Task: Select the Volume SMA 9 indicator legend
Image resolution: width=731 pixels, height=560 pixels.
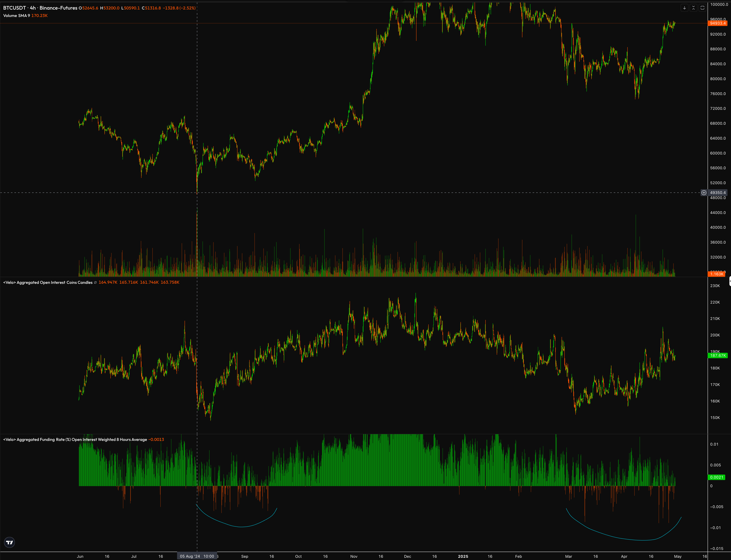Action: pos(17,16)
